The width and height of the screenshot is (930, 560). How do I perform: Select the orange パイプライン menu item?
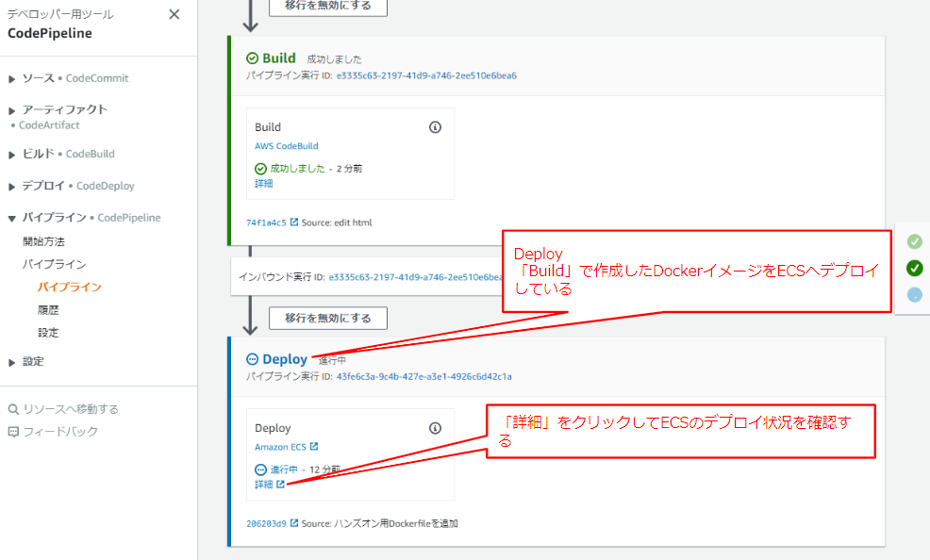point(70,287)
